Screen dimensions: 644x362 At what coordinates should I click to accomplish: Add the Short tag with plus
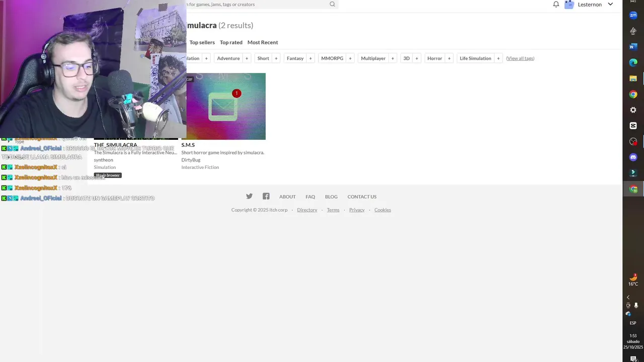tap(276, 58)
